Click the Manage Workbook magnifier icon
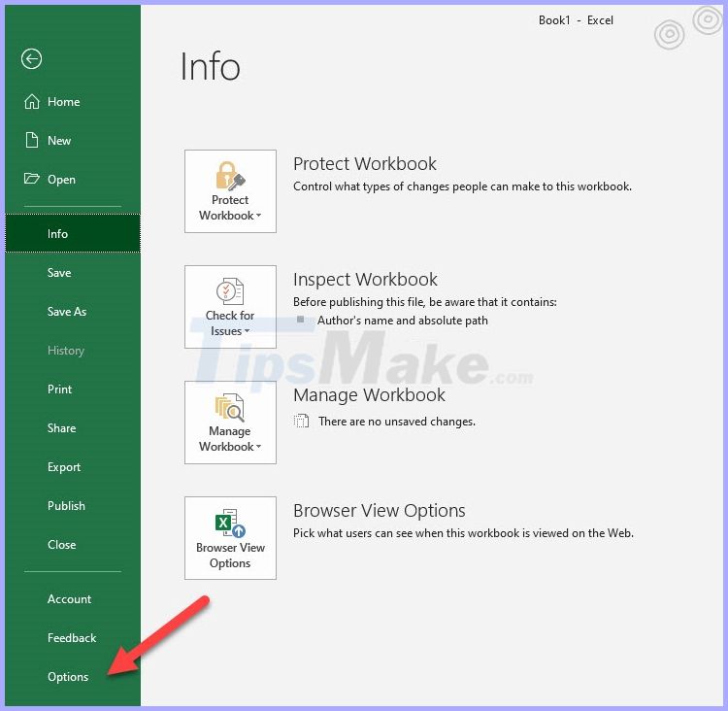Screen dimensions: 728x711 [230, 407]
